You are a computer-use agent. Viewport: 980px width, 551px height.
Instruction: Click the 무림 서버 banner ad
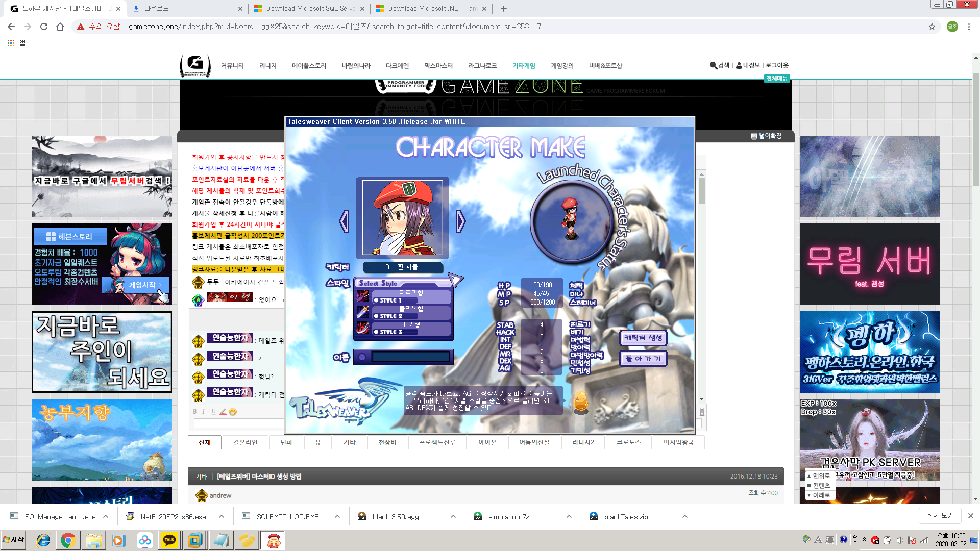(870, 264)
